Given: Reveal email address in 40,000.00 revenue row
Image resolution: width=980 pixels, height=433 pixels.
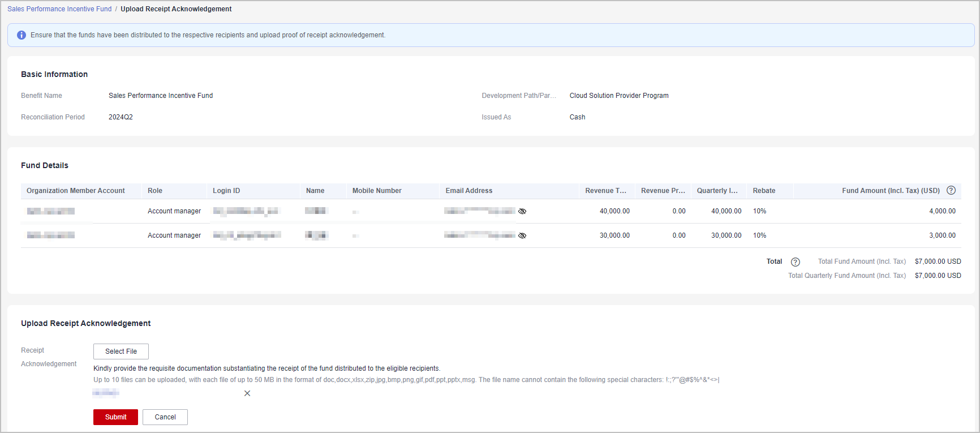Looking at the screenshot, I should pyautogui.click(x=522, y=211).
